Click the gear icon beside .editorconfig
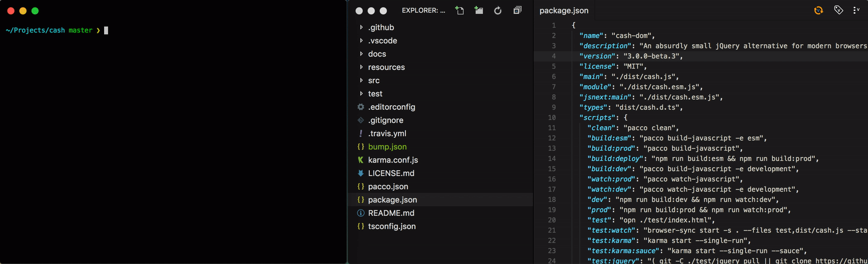This screenshot has height=264, width=868. (361, 107)
